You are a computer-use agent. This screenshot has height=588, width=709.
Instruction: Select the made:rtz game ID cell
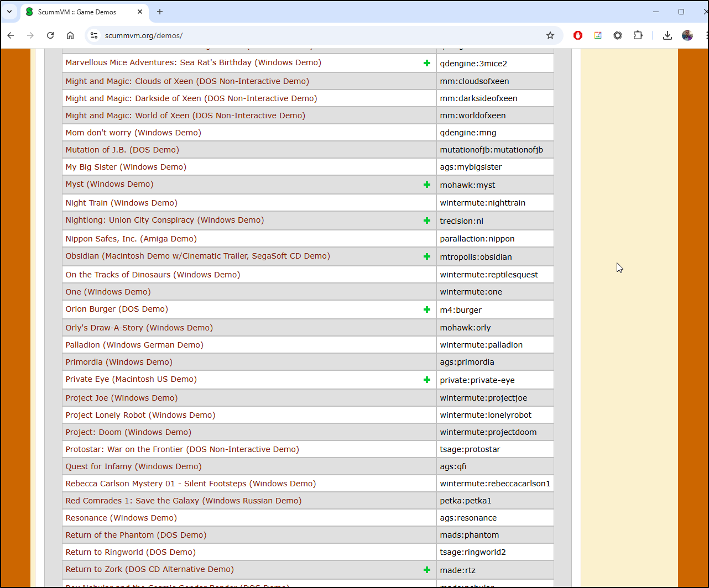point(495,570)
